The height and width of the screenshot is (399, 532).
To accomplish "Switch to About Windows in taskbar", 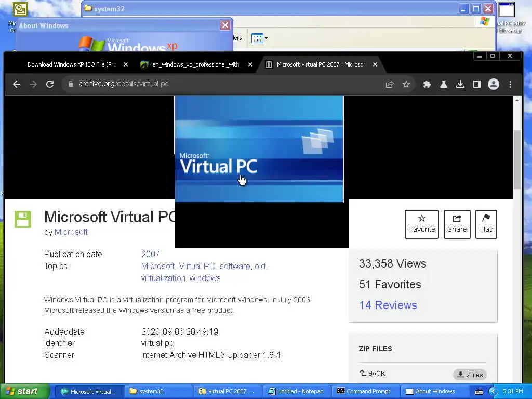I will pos(435,392).
